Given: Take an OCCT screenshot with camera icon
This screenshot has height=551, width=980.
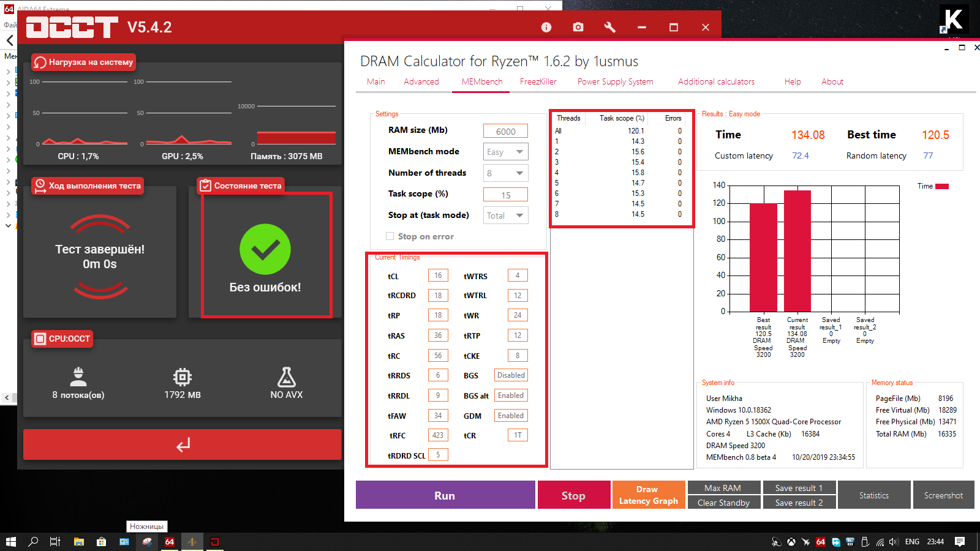Looking at the screenshot, I should pyautogui.click(x=578, y=27).
